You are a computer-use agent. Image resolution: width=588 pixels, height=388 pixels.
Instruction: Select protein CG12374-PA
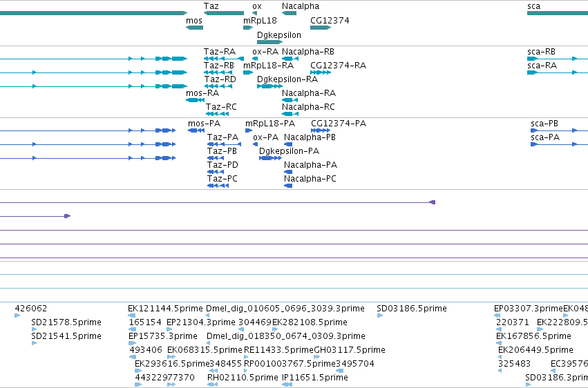point(339,124)
